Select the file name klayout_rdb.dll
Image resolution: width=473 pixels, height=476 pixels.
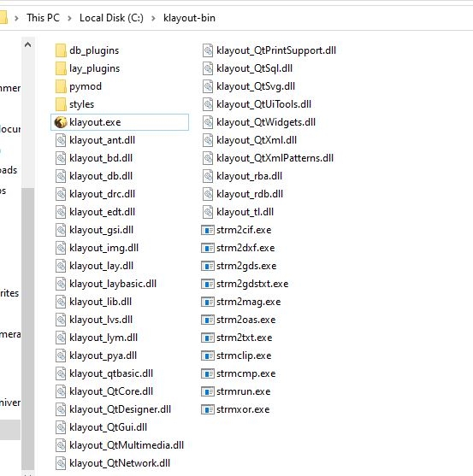pos(250,194)
